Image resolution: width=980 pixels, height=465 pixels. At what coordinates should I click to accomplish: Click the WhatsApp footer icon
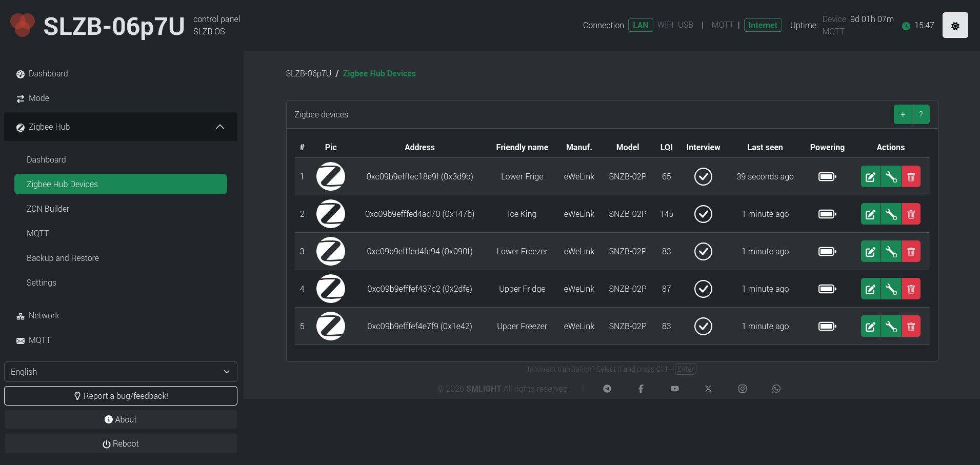pos(776,389)
